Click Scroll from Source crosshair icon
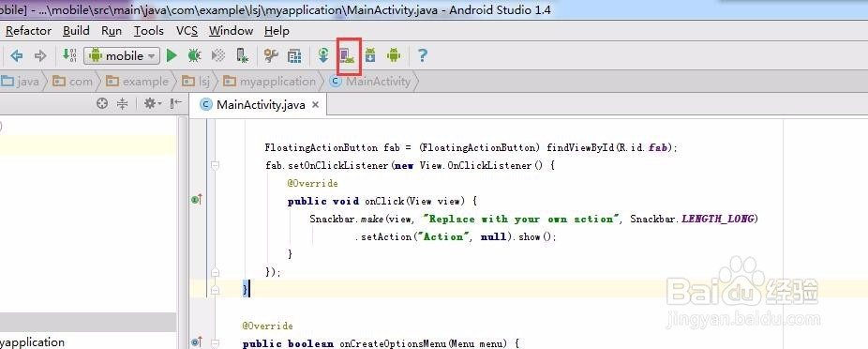This screenshot has width=868, height=349. click(102, 103)
